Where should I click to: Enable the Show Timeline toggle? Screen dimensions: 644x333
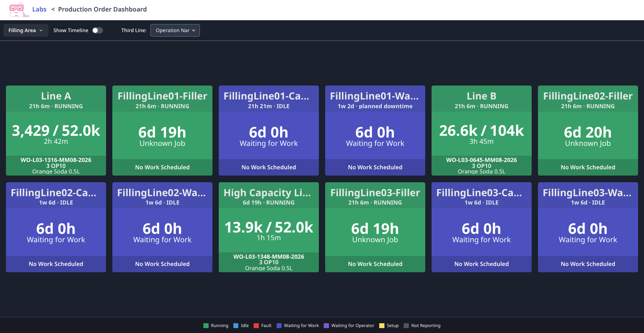97,30
